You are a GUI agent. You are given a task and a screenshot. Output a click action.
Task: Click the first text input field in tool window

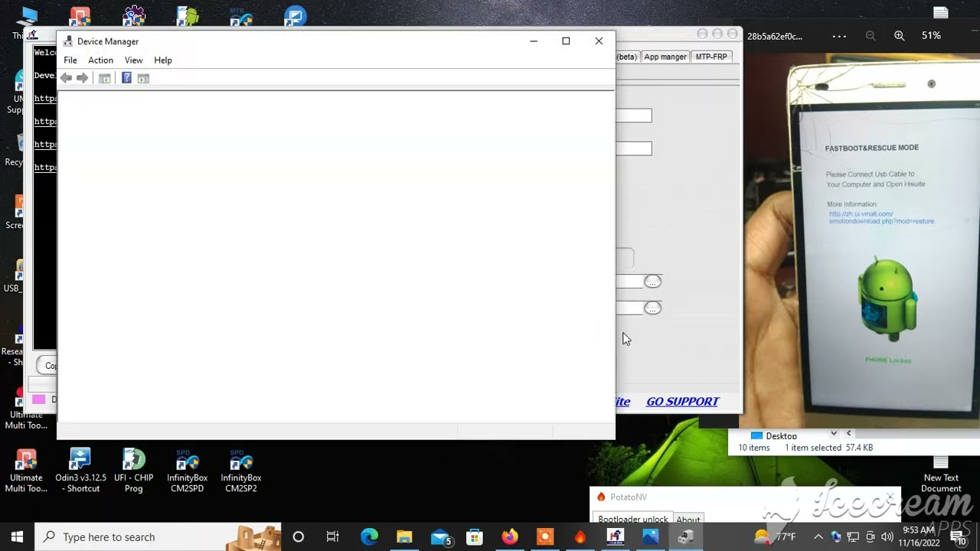pyautogui.click(x=634, y=116)
